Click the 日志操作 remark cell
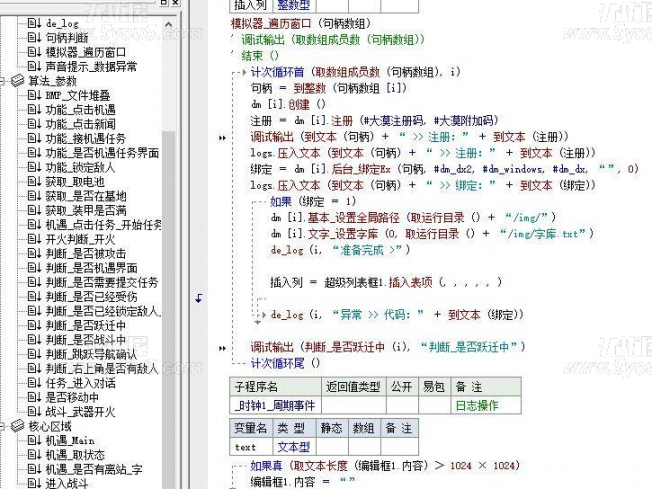Image resolution: width=652 pixels, height=489 pixels. tap(486, 405)
